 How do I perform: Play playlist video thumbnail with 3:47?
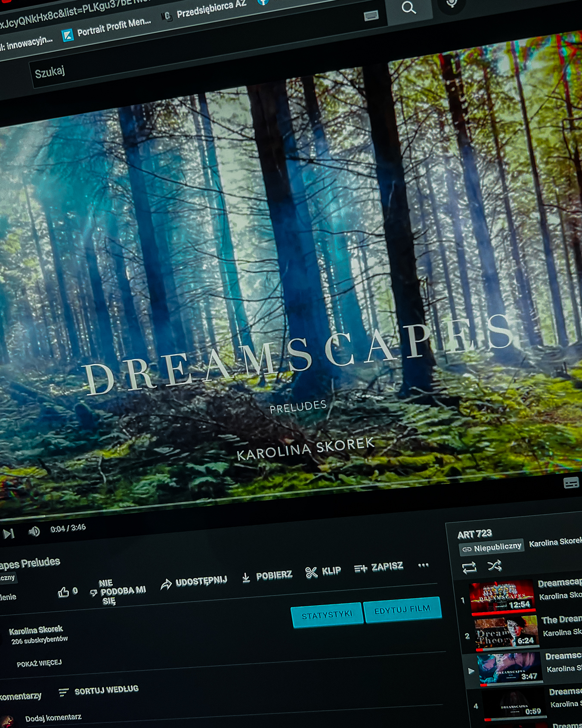coord(510,668)
